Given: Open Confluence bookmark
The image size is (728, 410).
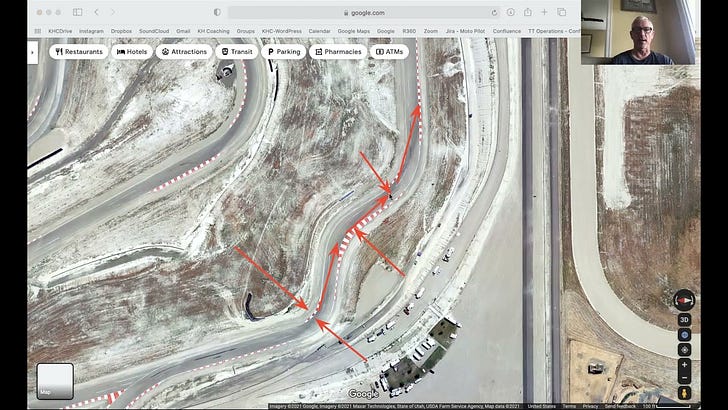Looking at the screenshot, I should [x=507, y=31].
